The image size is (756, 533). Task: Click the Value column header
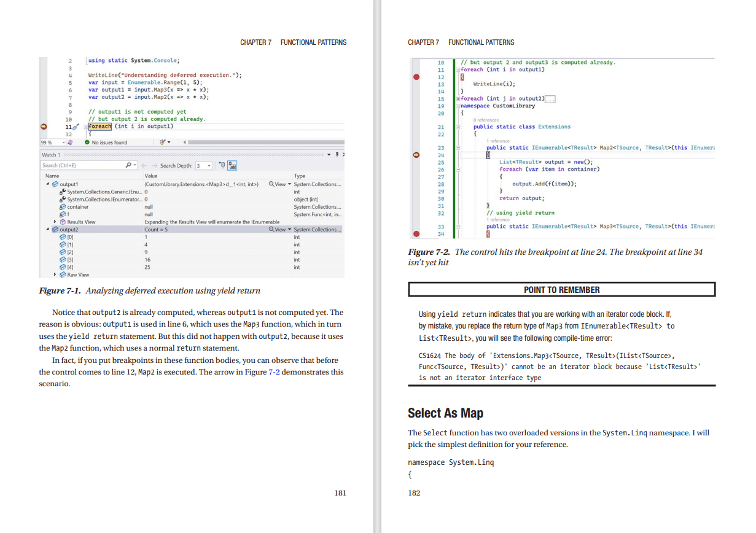click(151, 176)
